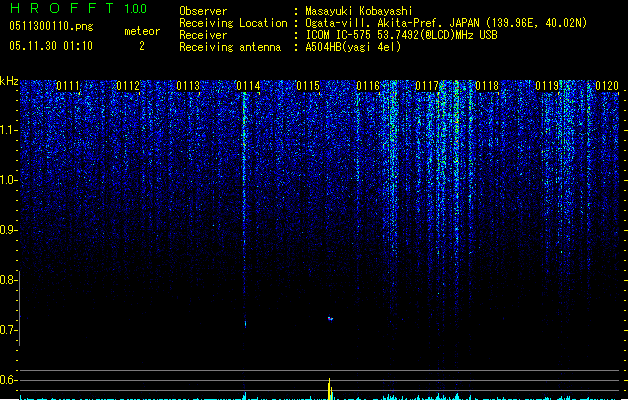
Task: Select the file name 0511300110.png
Action: (51, 26)
